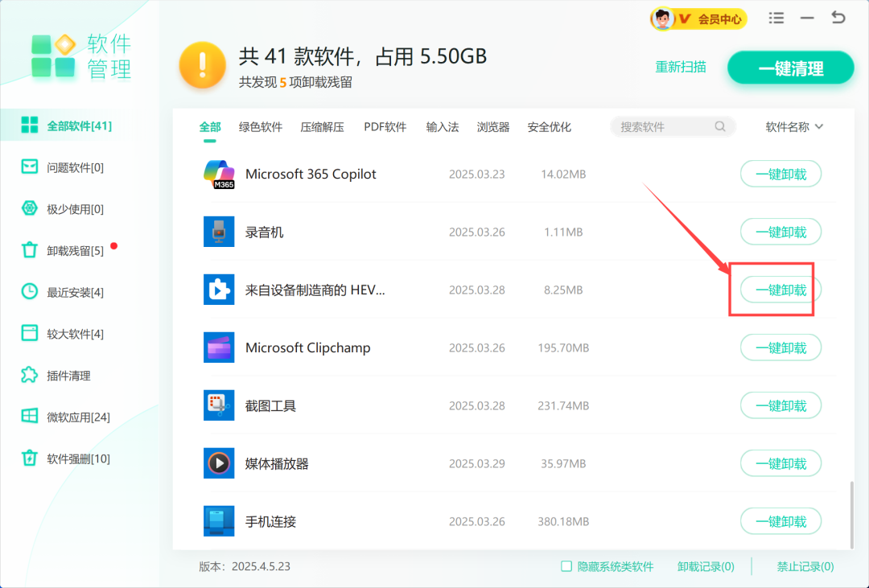Switch to the 安全优化 tab
869x588 pixels.
point(550,127)
